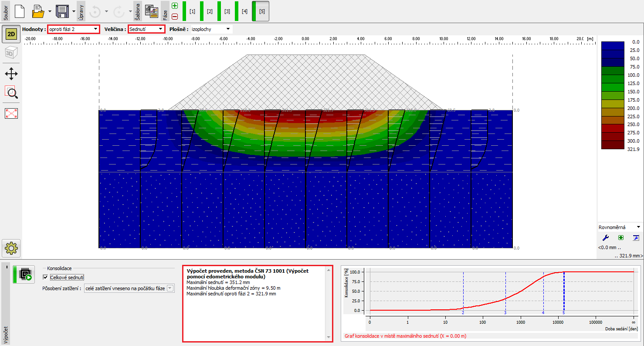Switch to construction phase [2]
Viewport: 644px width, 346px height.
[x=208, y=11]
